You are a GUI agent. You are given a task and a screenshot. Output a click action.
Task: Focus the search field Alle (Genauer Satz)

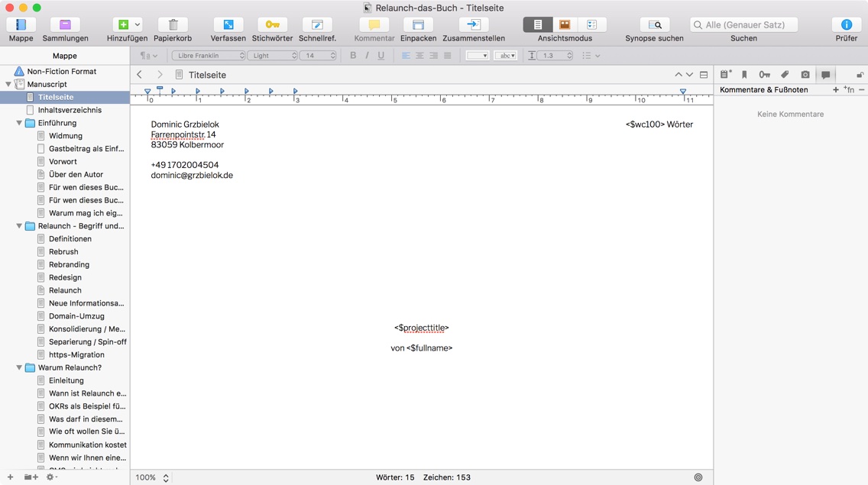click(743, 25)
